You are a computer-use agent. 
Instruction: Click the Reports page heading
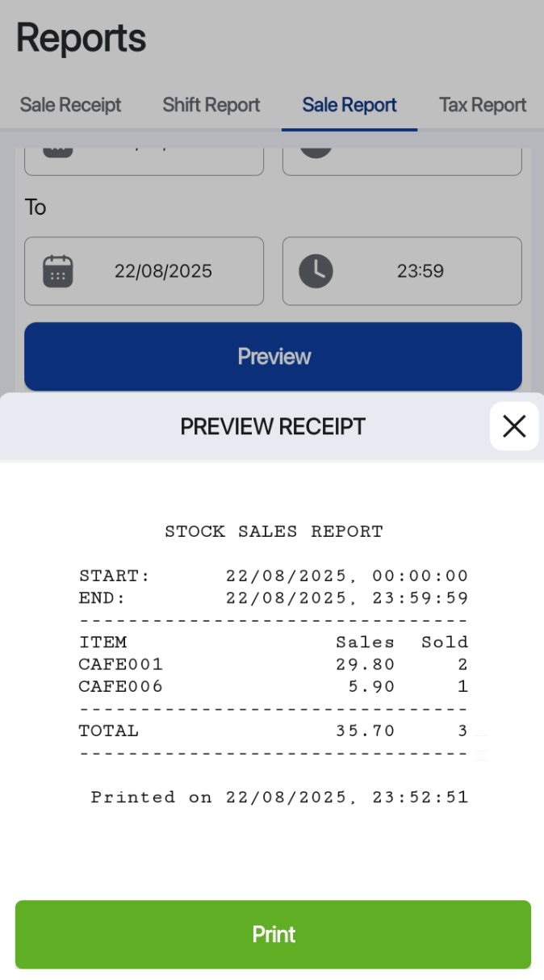[81, 38]
